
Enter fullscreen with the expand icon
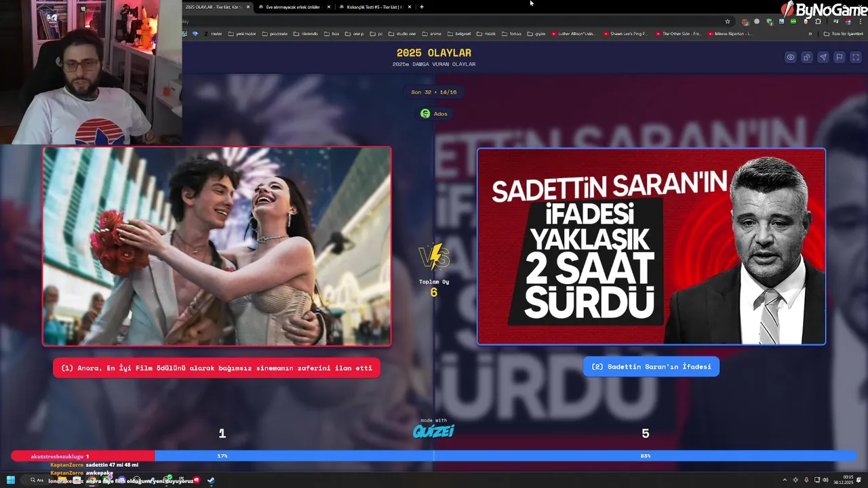(x=856, y=58)
